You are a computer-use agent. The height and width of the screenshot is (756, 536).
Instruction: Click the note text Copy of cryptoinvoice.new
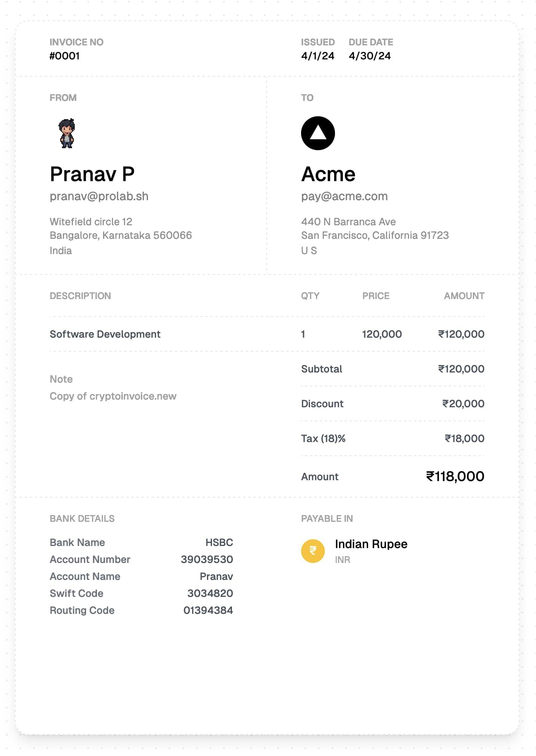[113, 396]
